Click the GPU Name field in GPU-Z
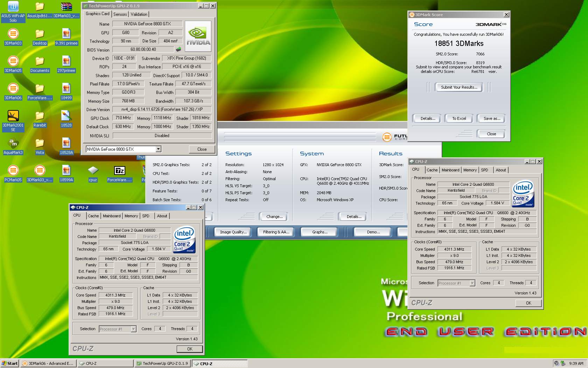Screen dimensions: 588x368 147,24
